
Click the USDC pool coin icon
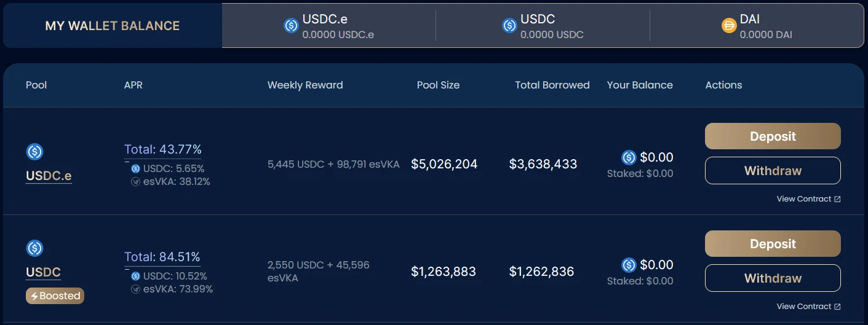point(35,248)
